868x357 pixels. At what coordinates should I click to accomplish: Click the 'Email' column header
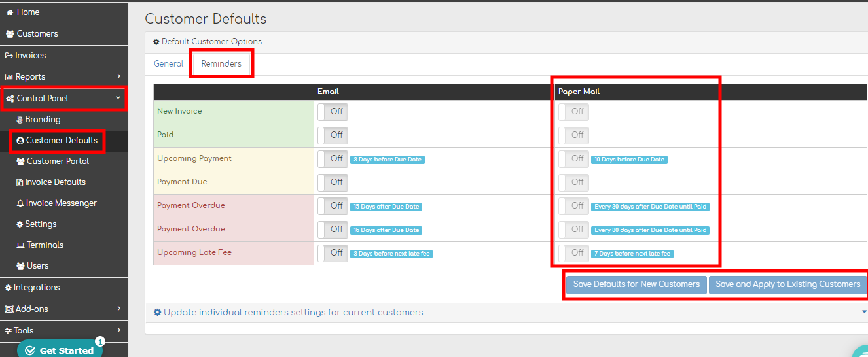click(328, 92)
